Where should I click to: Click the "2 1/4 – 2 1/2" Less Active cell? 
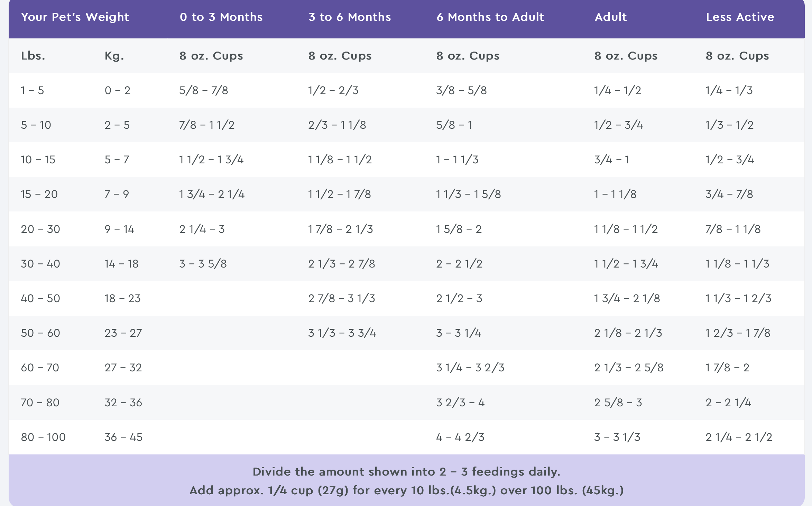[x=739, y=437]
